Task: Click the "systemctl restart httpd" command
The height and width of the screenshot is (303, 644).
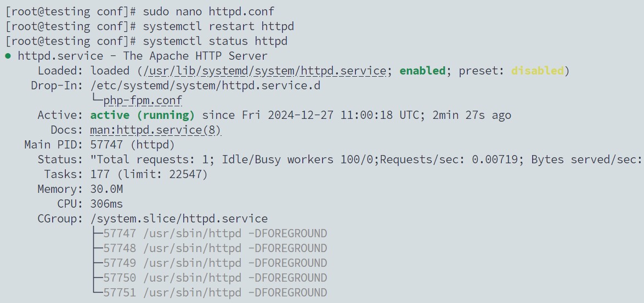Action: click(x=218, y=26)
